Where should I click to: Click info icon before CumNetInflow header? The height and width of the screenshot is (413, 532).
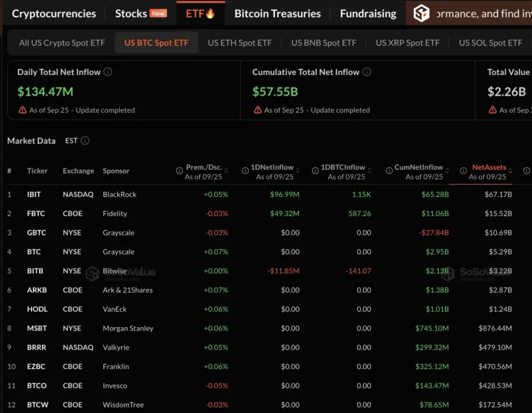(x=389, y=171)
